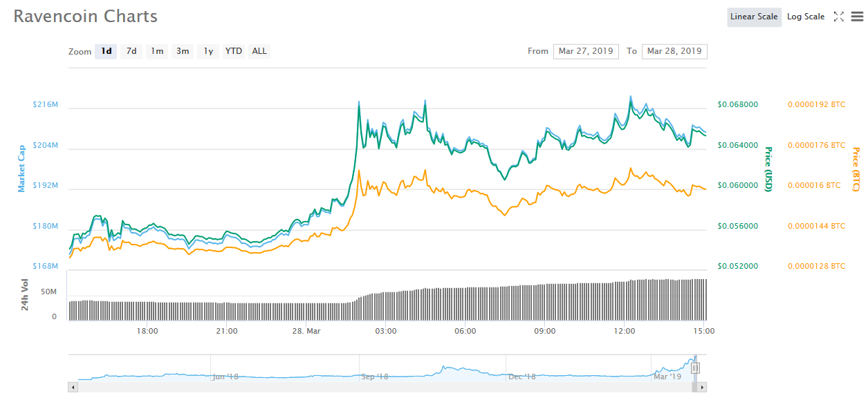Open the fullscreen chart icon
The height and width of the screenshot is (400, 868).
pos(838,17)
